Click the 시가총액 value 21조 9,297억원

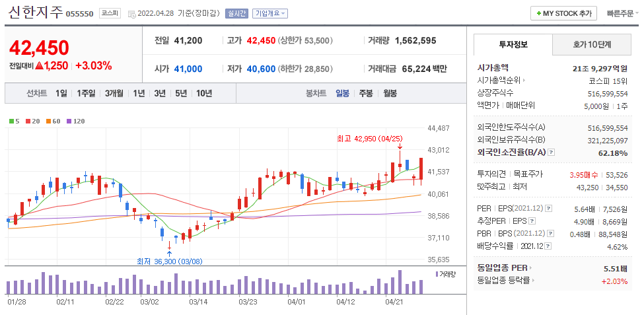[x=600, y=69]
